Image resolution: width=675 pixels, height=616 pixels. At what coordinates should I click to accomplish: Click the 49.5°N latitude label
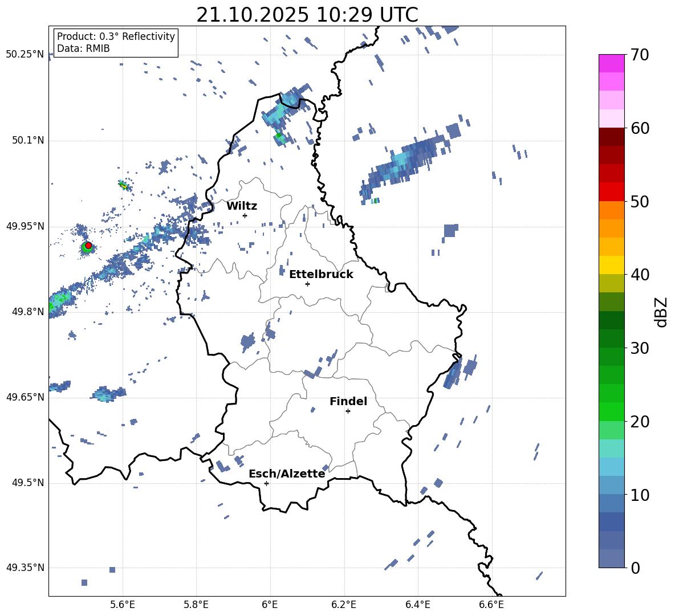28,483
